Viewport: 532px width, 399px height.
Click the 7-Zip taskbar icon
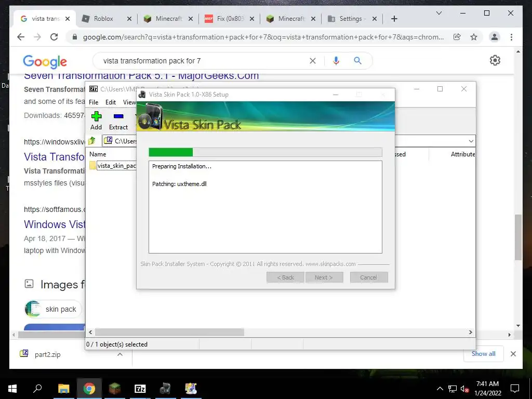click(140, 389)
